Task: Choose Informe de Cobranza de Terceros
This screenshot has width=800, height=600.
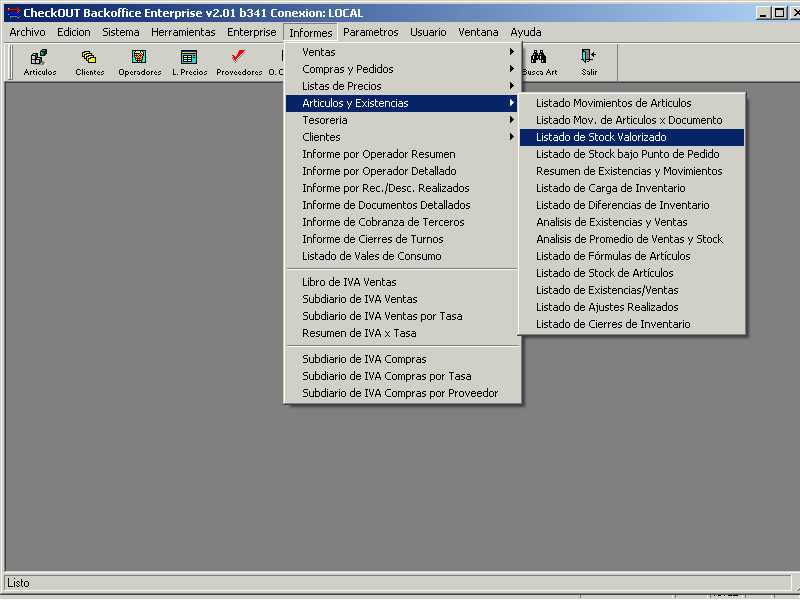Action: click(x=402, y=222)
